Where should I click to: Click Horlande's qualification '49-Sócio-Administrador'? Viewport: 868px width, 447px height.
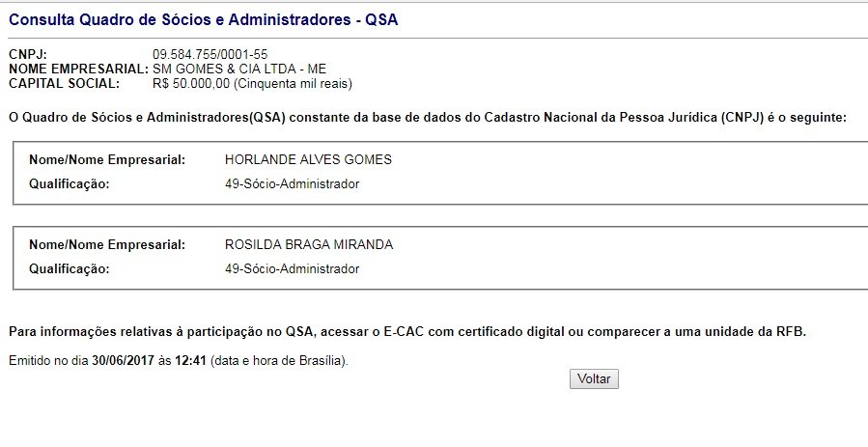(292, 184)
